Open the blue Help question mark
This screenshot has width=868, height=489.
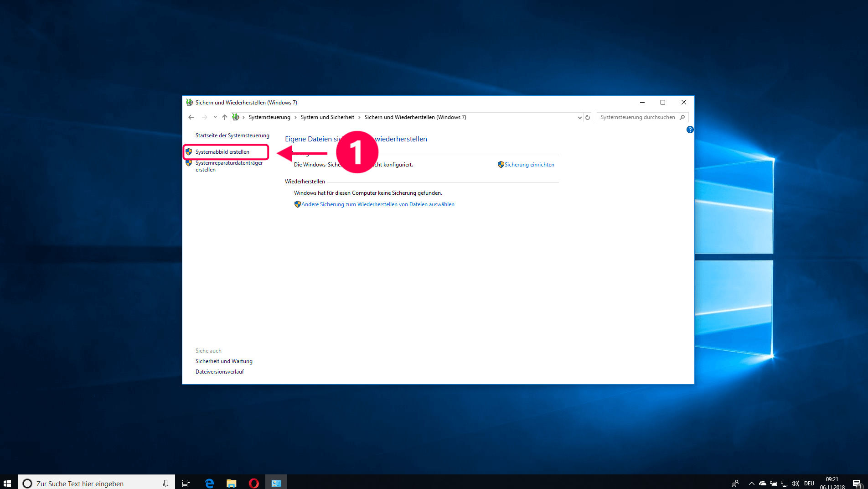(x=690, y=130)
